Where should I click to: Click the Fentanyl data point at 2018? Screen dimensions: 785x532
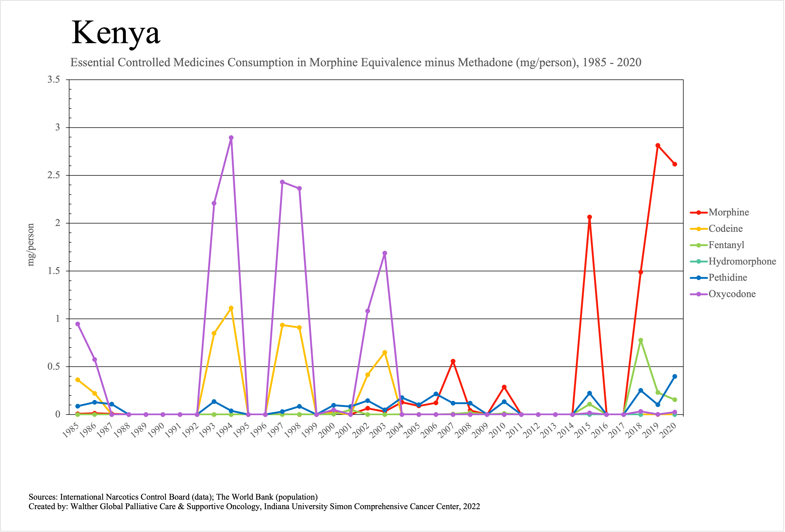pyautogui.click(x=641, y=340)
